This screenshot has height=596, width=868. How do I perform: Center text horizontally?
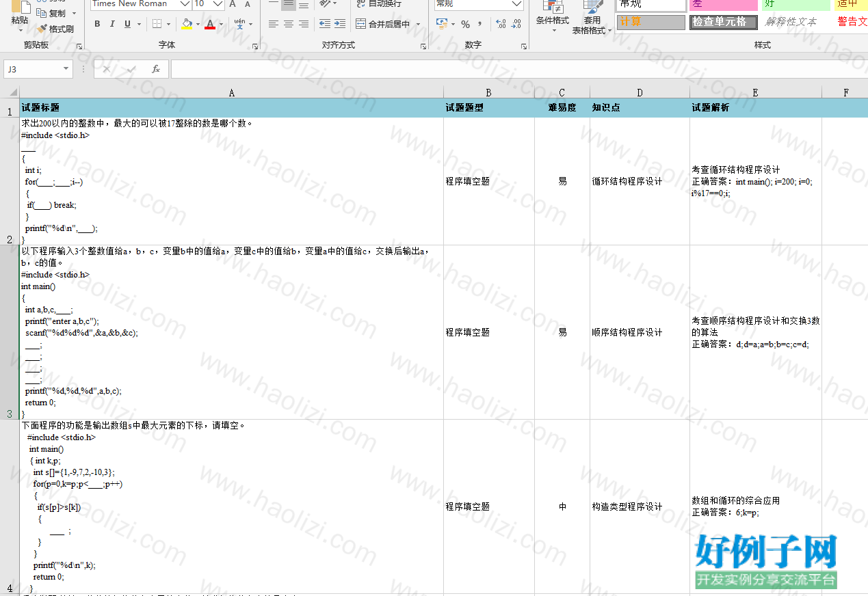coord(289,24)
